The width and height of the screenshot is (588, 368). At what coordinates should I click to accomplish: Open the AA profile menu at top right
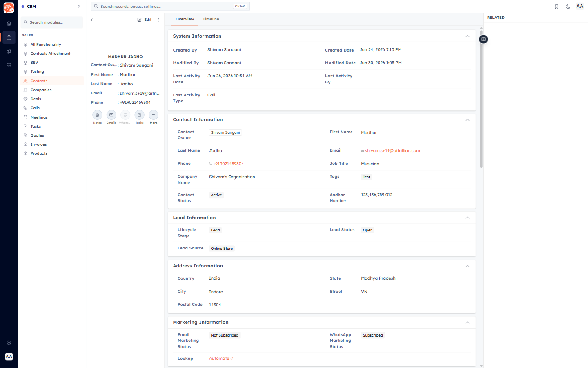click(580, 6)
